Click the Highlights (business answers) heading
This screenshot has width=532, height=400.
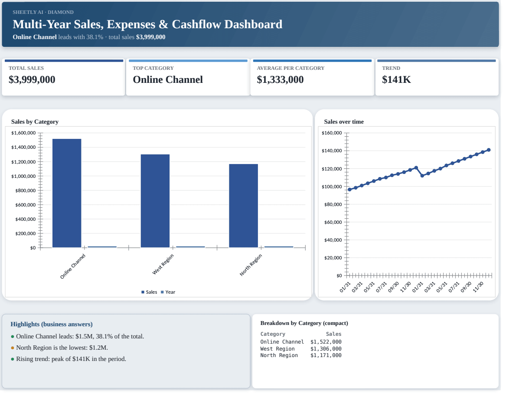pyautogui.click(x=52, y=324)
